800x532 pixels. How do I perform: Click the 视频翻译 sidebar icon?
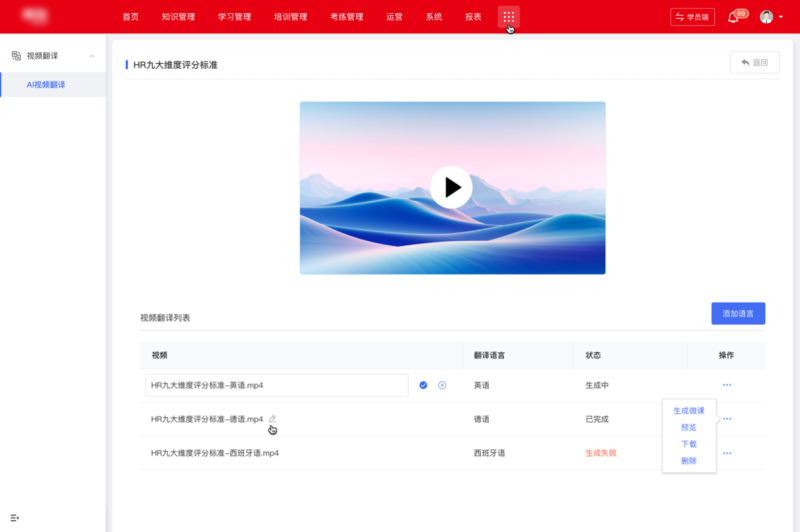pyautogui.click(x=16, y=56)
